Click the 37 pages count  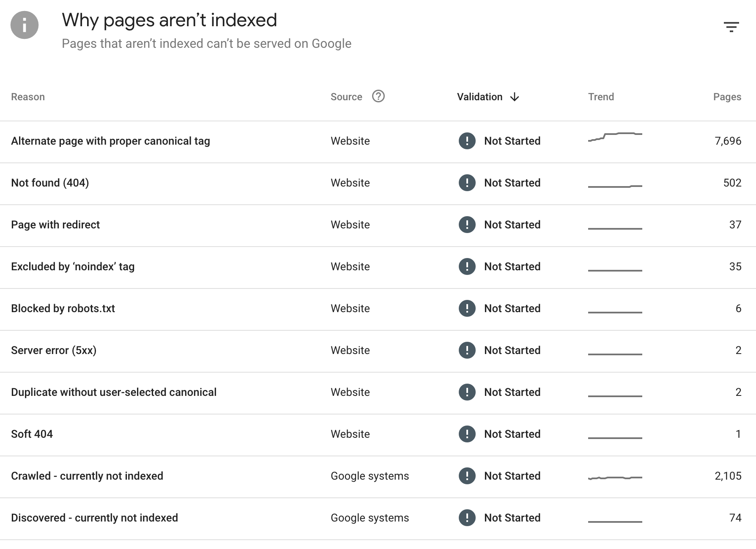tap(735, 225)
